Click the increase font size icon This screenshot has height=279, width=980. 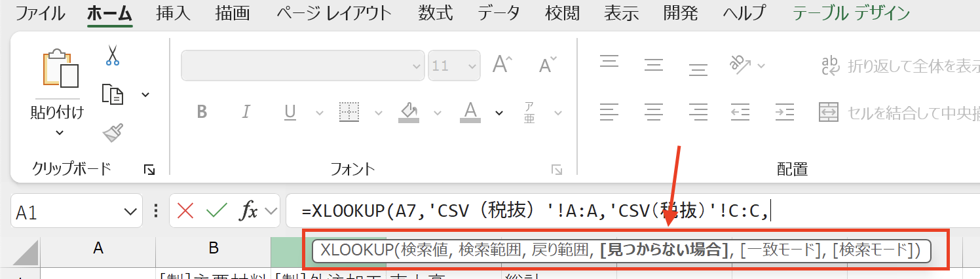(x=502, y=65)
